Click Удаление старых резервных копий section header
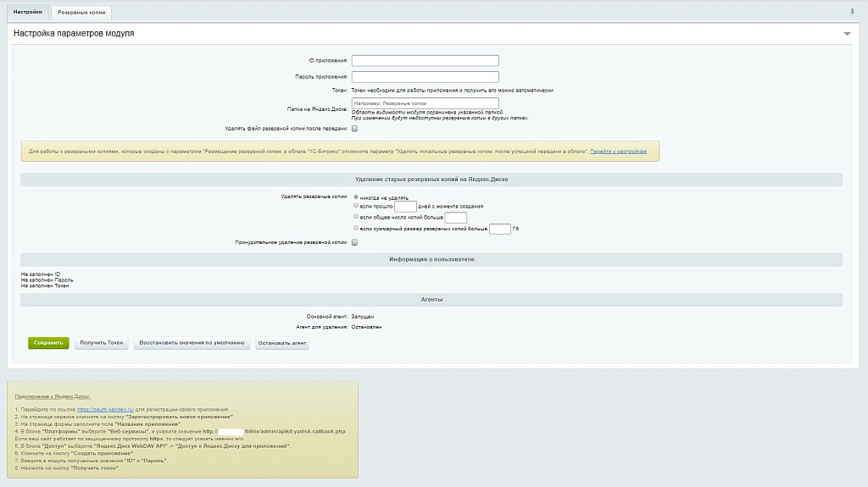This screenshot has height=487, width=868. 431,180
